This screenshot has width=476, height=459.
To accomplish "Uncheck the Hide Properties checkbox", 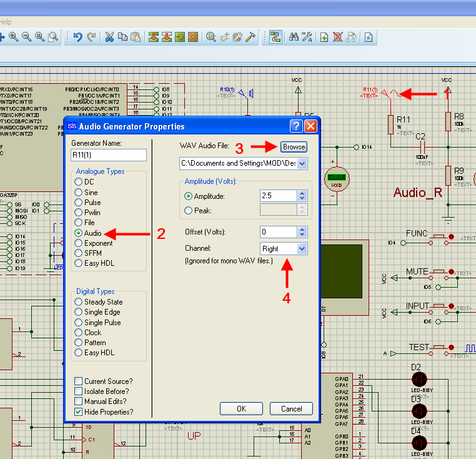I will click(x=78, y=411).
